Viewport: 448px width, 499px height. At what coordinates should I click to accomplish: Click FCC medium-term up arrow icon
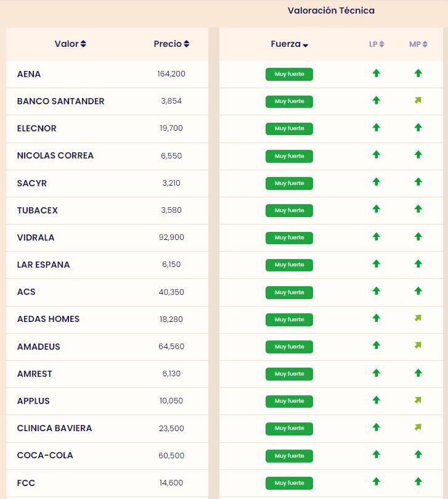(x=418, y=482)
